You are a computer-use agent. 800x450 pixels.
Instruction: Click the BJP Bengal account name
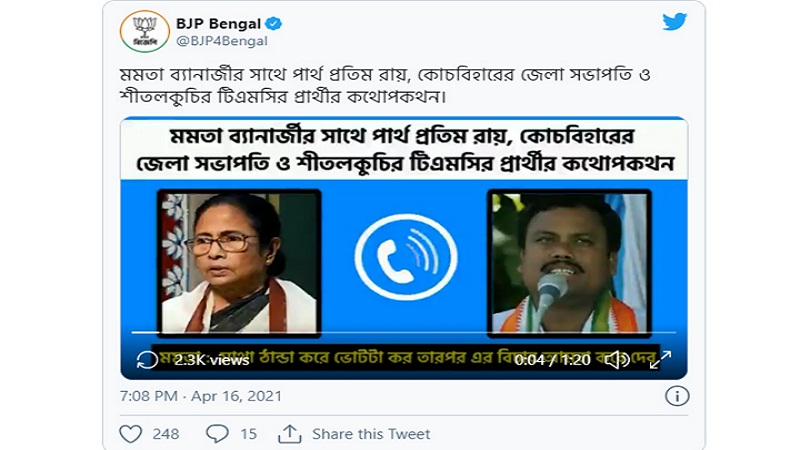(x=218, y=23)
